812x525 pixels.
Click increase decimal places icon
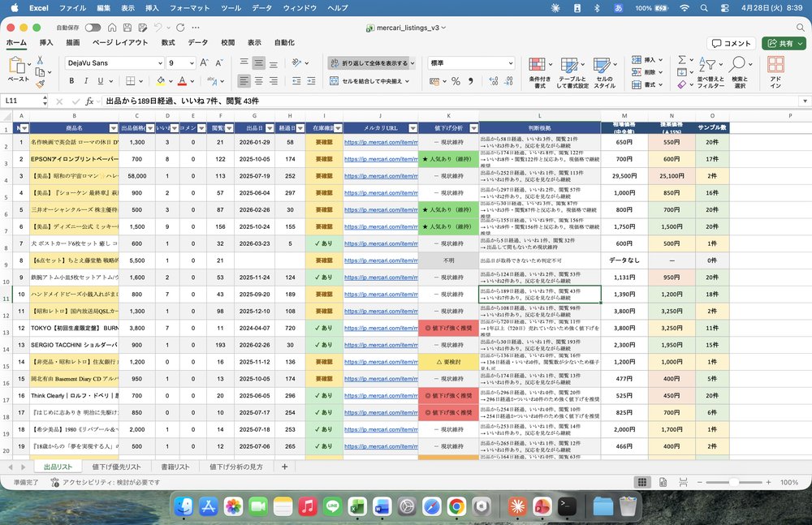[x=494, y=81]
